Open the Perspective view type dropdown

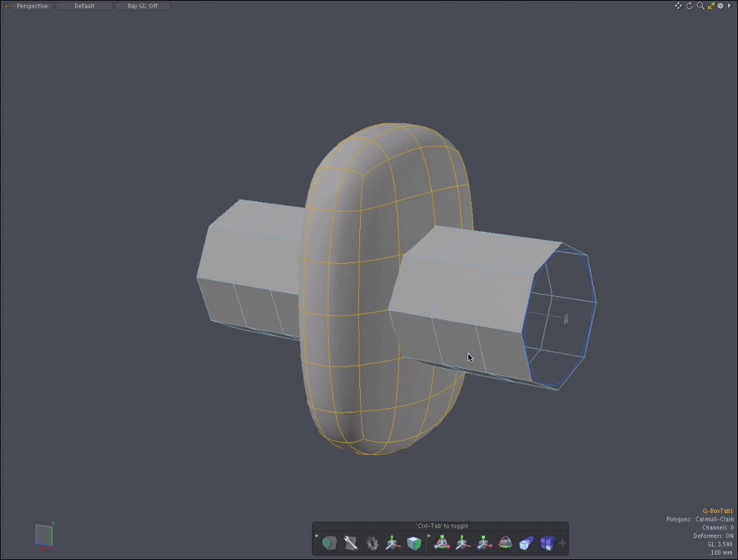coord(32,6)
